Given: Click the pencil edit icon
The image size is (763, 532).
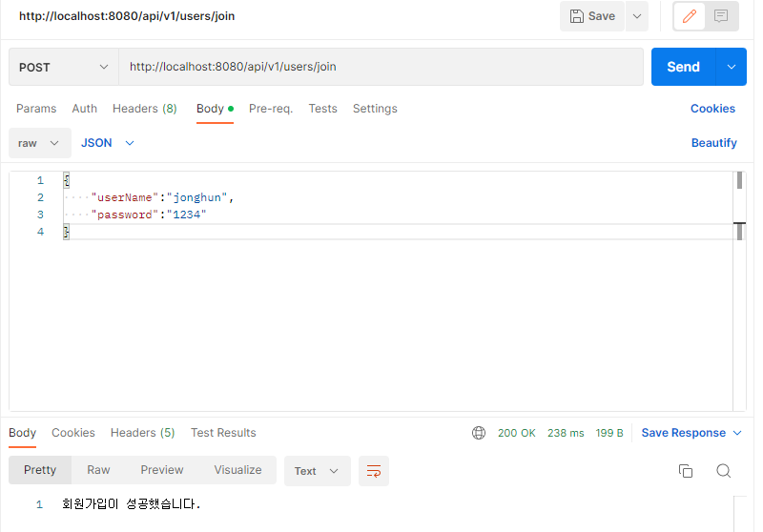Looking at the screenshot, I should (x=689, y=16).
